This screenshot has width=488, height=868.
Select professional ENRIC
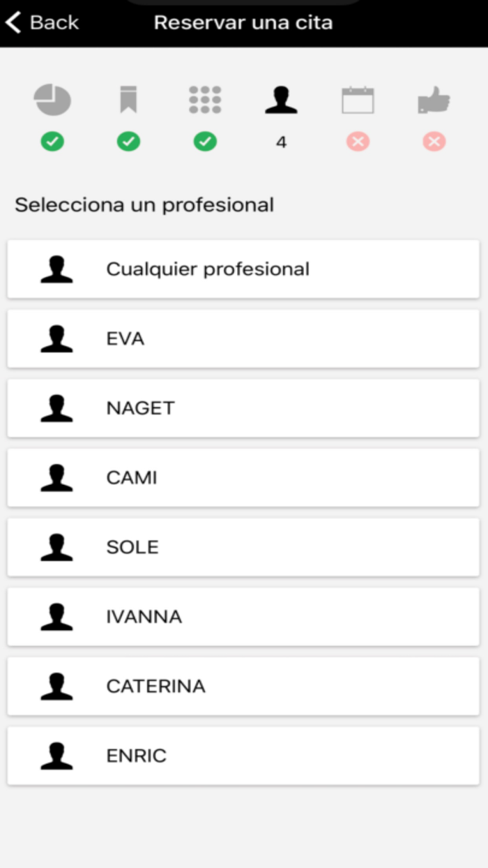[x=243, y=755]
